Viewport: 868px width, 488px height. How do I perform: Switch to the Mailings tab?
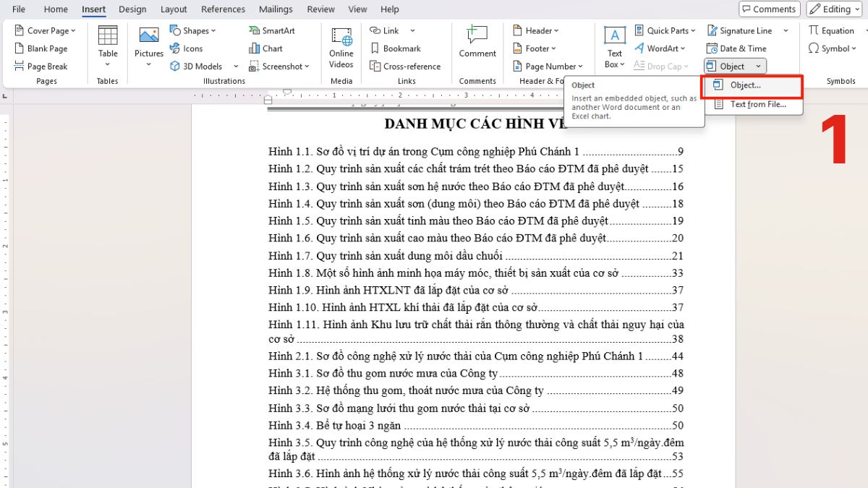click(x=275, y=9)
